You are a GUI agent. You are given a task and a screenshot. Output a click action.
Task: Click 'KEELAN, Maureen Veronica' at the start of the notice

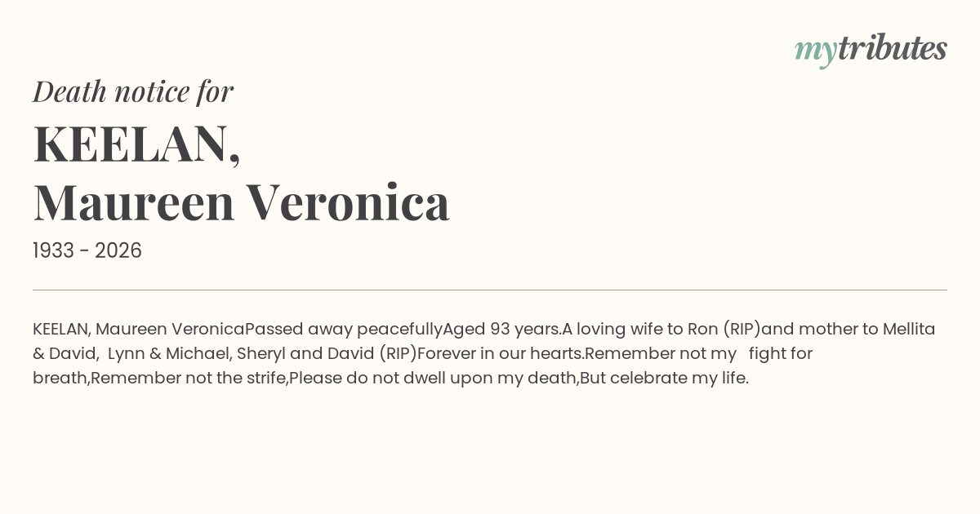click(139, 330)
